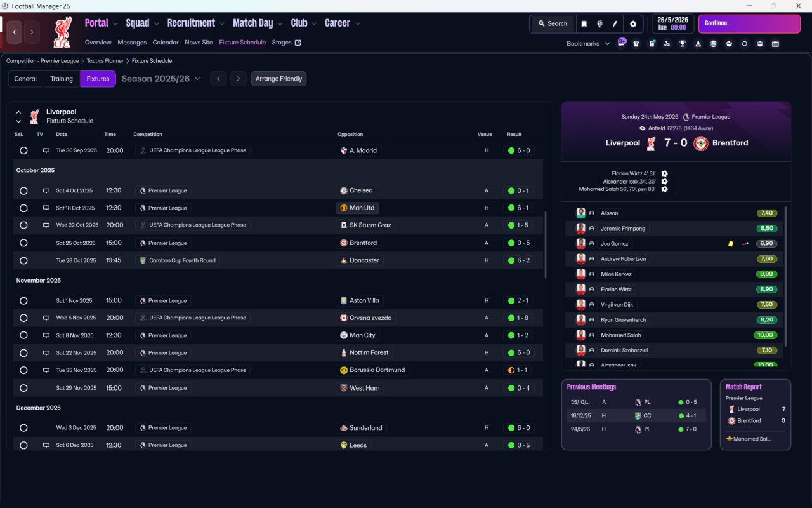Open the shirt squad bookmark icon
This screenshot has height=508, width=812.
pos(636,44)
